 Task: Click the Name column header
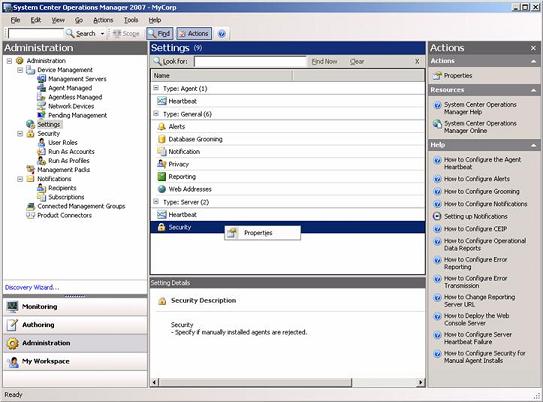(222, 75)
